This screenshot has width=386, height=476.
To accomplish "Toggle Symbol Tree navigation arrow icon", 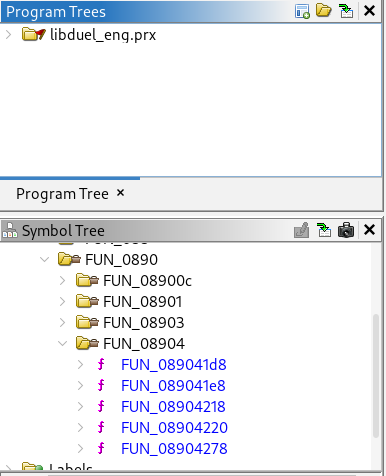I will pos(324,230).
